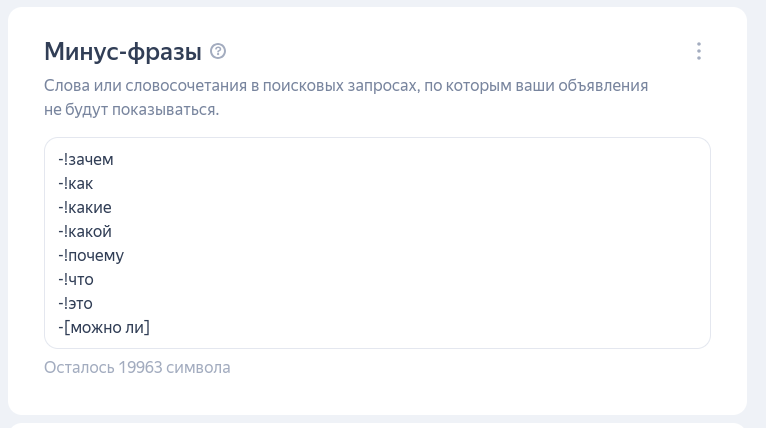Screen dimensions: 766x428
Task: Place cursor on the -!почему line
Action: [x=91, y=256]
